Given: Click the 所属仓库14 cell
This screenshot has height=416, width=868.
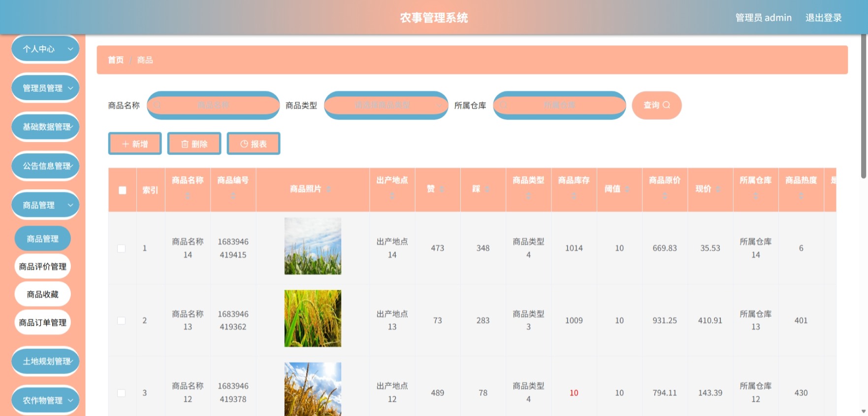Looking at the screenshot, I should [x=756, y=248].
